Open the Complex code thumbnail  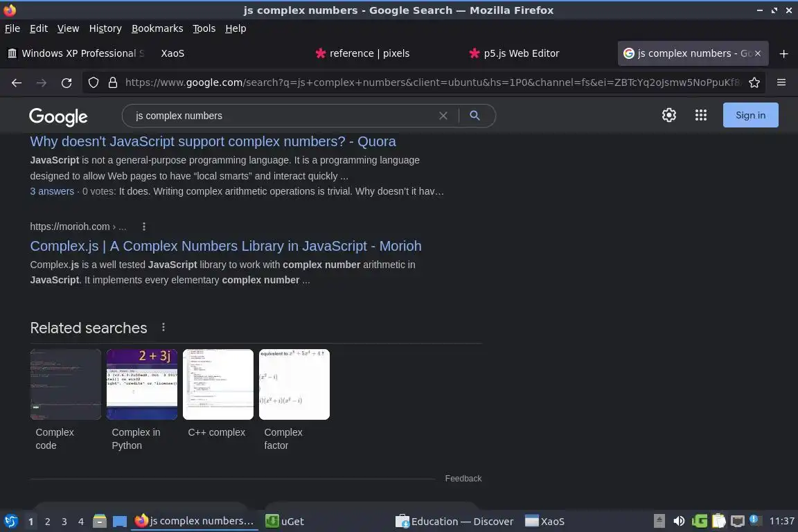[x=66, y=384]
